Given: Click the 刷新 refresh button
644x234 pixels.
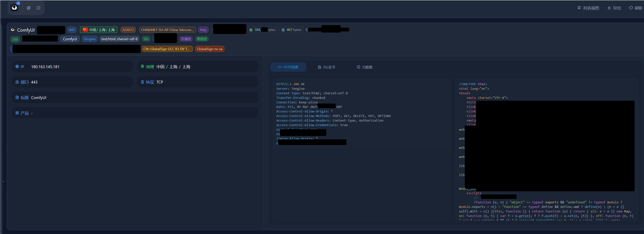Looking at the screenshot, I should [x=635, y=8].
